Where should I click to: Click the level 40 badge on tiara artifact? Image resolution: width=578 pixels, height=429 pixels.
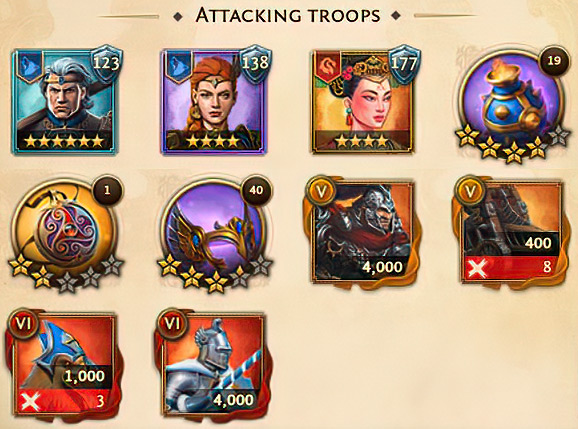click(256, 190)
